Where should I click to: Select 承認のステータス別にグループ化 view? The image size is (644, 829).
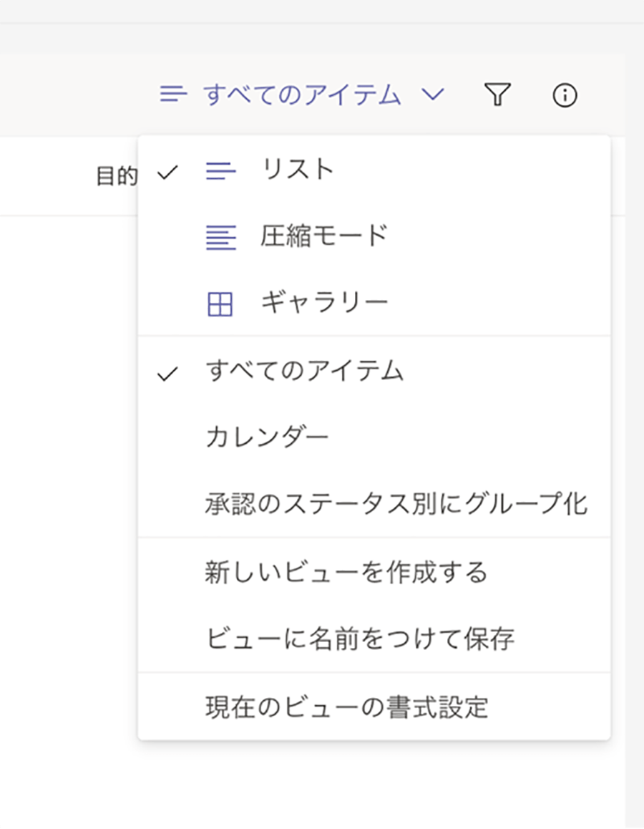click(396, 504)
